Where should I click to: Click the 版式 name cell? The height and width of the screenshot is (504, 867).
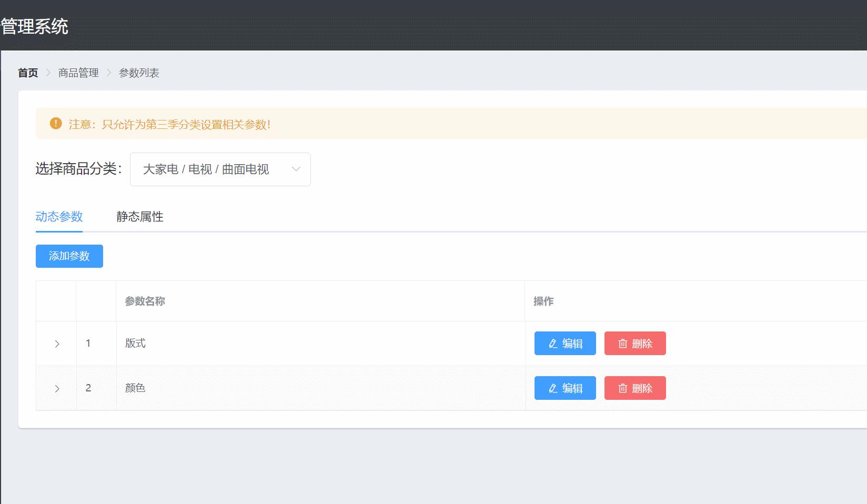tap(321, 344)
